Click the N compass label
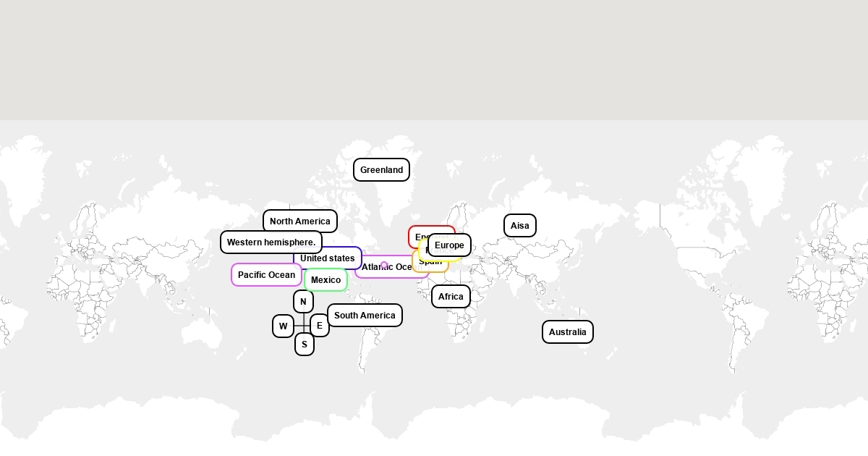 [304, 302]
